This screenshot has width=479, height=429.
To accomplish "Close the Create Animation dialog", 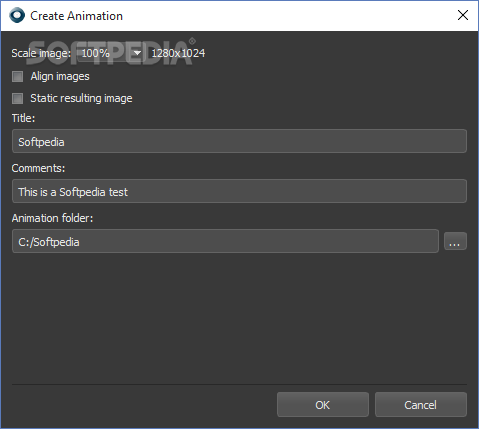I will click(463, 15).
